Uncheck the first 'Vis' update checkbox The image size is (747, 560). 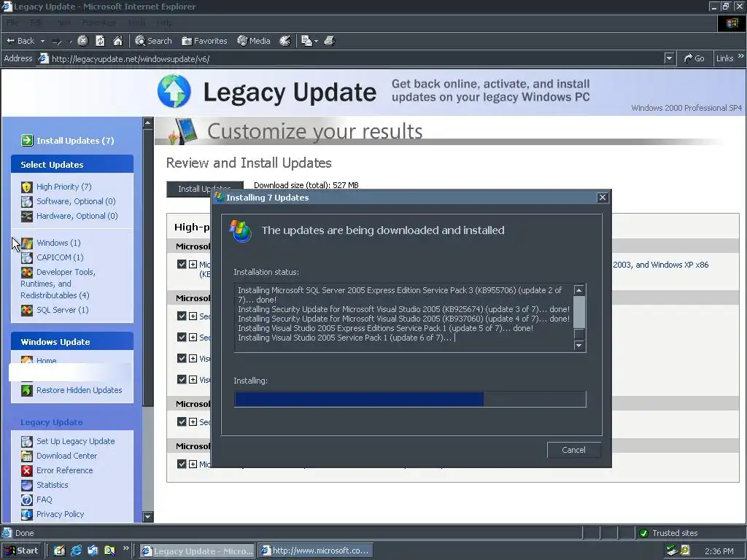(x=182, y=358)
